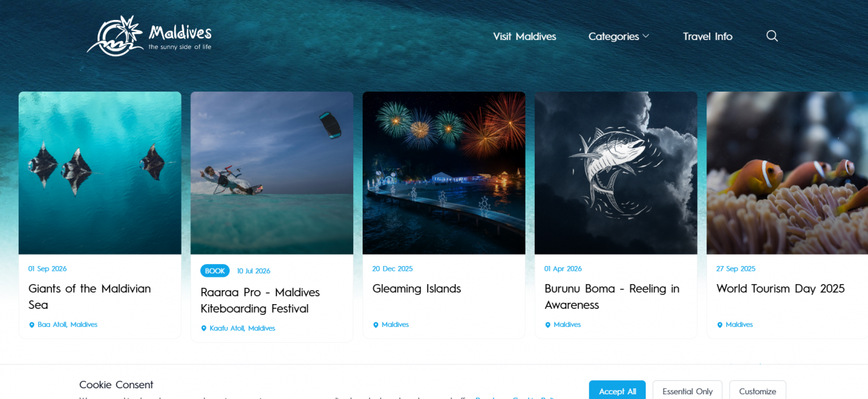Image resolution: width=868 pixels, height=399 pixels.
Task: Select the manta rays thumbnail image
Action: pyautogui.click(x=100, y=173)
